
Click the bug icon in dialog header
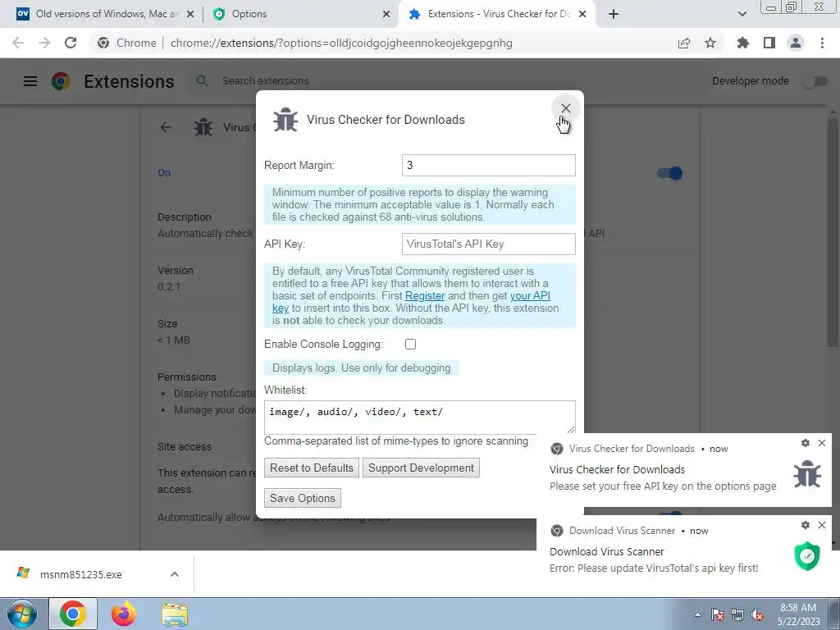(x=285, y=120)
